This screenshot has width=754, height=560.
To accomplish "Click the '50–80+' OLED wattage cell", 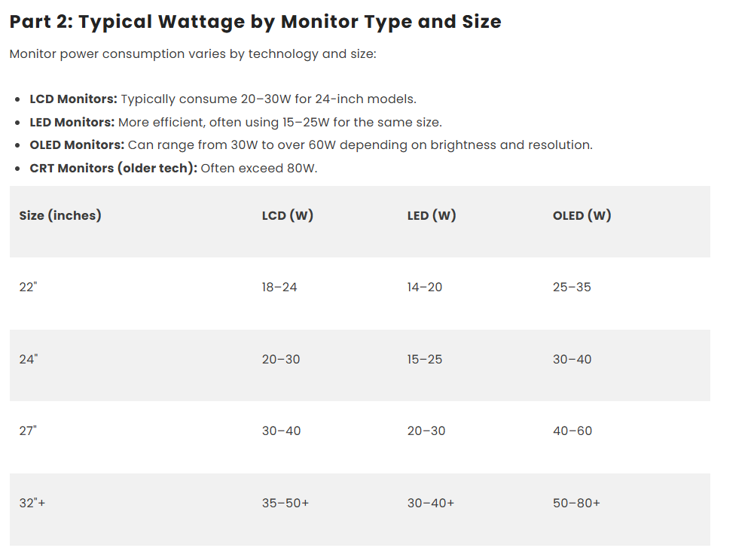I will pos(576,504).
